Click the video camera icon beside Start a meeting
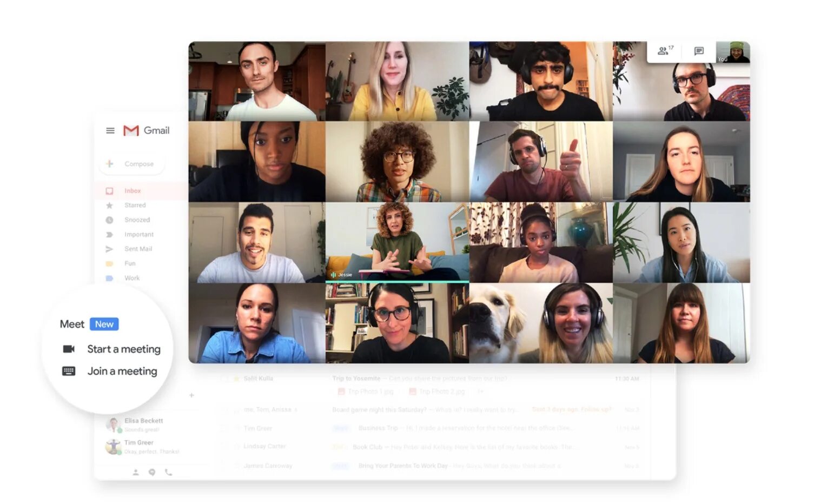 point(69,349)
